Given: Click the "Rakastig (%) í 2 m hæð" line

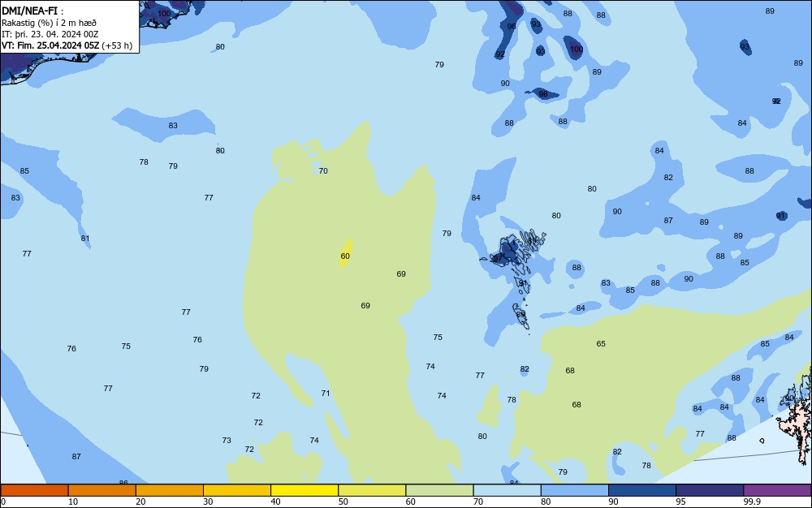Looking at the screenshot, I should [49, 23].
